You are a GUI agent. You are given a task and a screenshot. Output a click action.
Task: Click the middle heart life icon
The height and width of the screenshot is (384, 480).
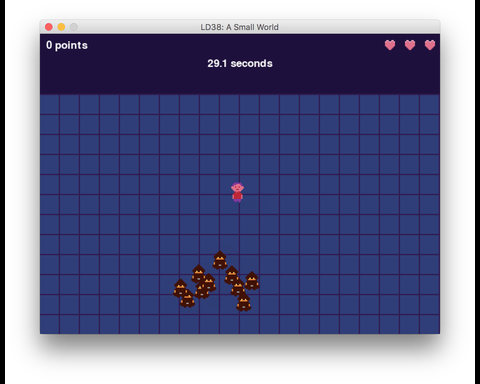(x=410, y=45)
